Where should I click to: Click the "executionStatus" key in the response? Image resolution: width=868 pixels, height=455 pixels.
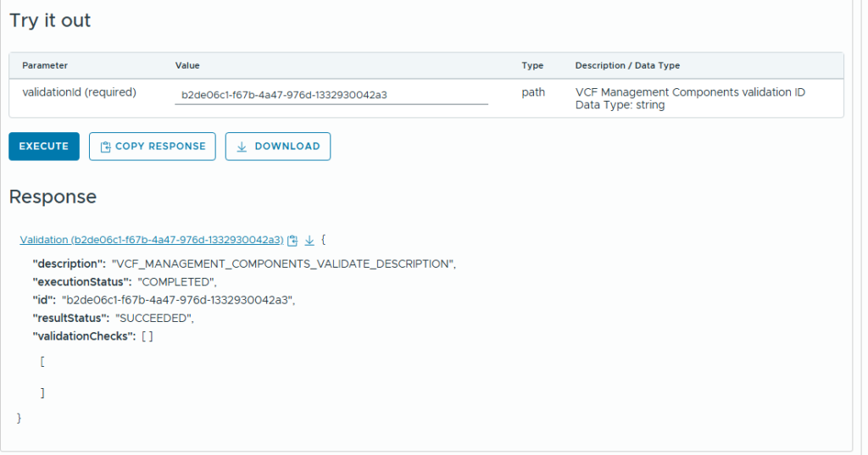pos(81,282)
